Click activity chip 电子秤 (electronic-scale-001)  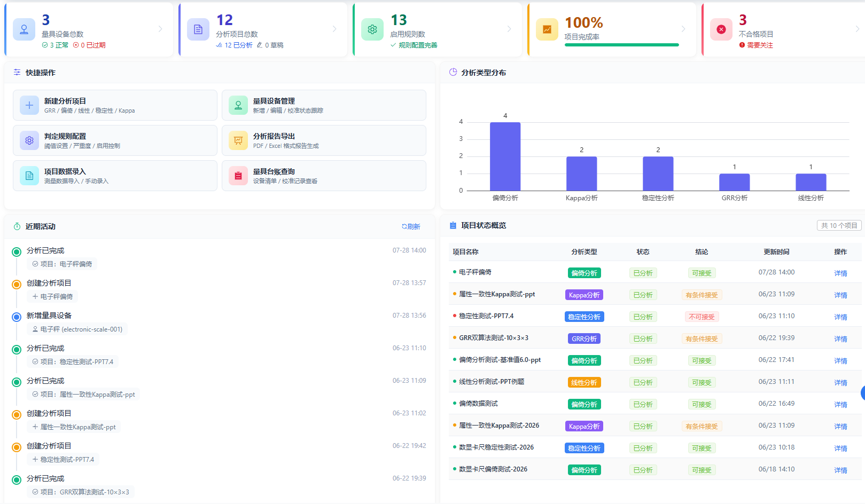click(77, 329)
